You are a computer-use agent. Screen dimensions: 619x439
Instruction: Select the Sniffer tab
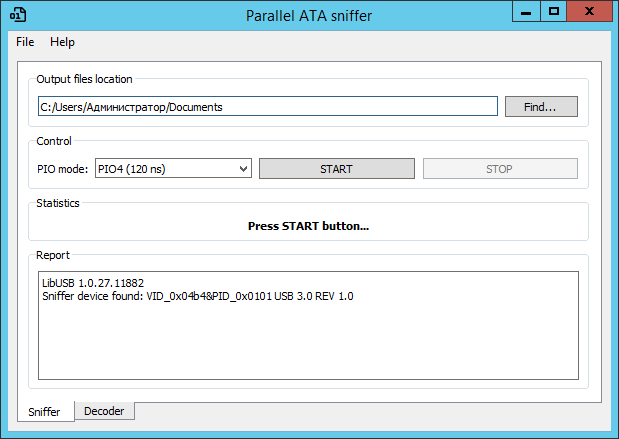45,412
